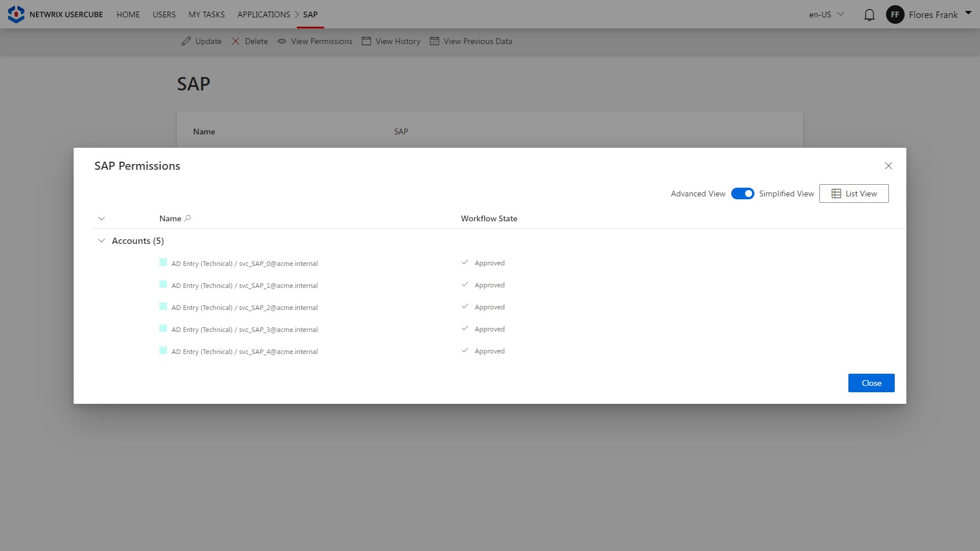The height and width of the screenshot is (551, 980).
Task: Click the FF user avatar
Action: click(x=895, y=14)
